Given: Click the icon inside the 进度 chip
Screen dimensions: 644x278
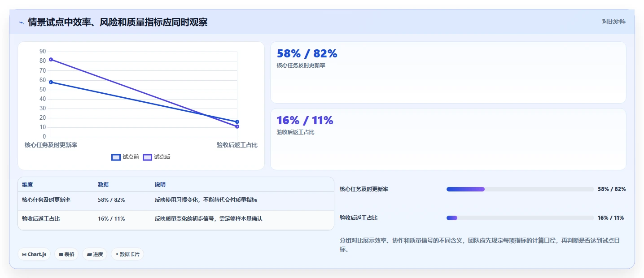Looking at the screenshot, I should coord(89,255).
